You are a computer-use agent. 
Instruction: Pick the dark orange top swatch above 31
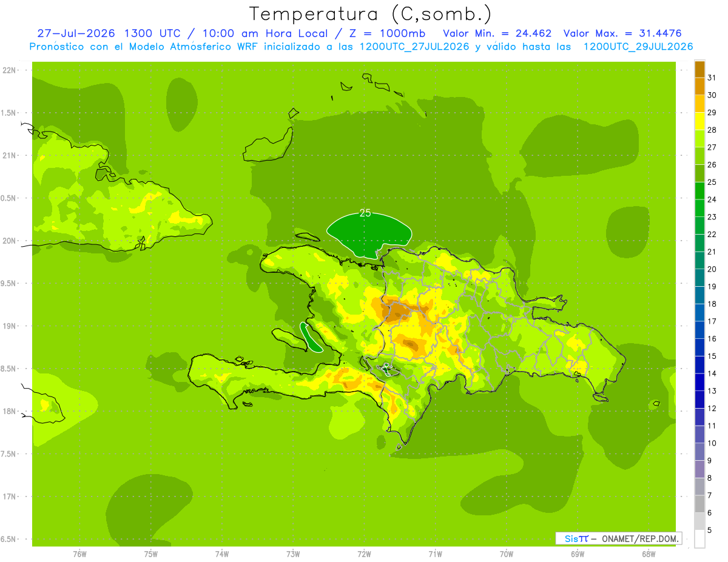pos(699,69)
